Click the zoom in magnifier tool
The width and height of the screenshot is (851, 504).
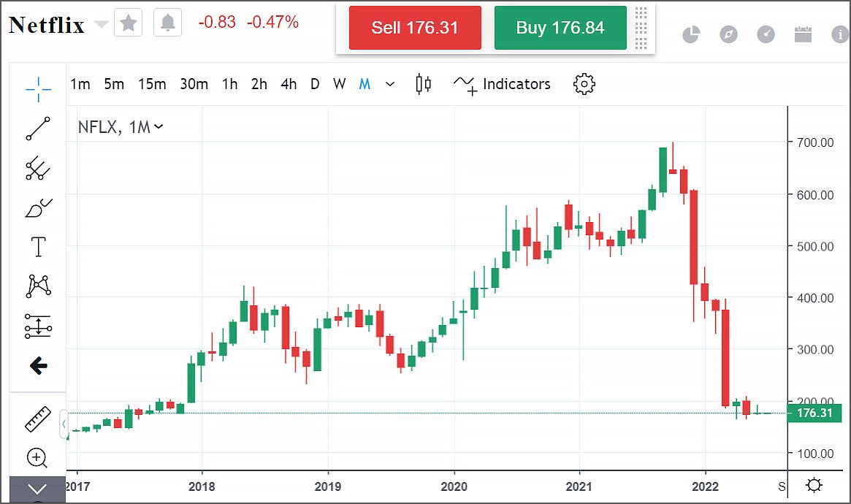click(37, 458)
